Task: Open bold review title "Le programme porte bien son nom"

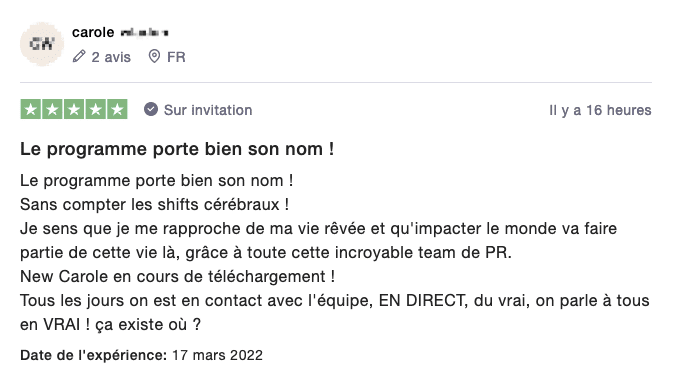Action: pyautogui.click(x=177, y=149)
